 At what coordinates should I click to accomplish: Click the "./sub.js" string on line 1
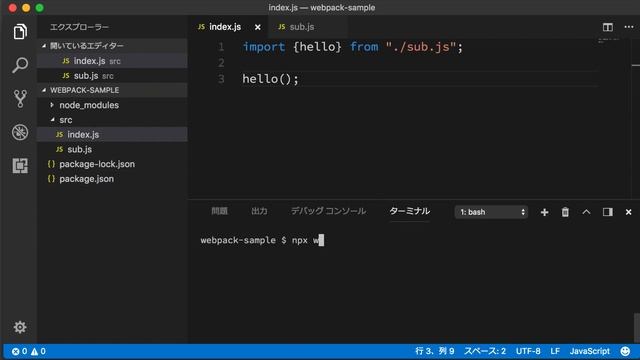pos(420,47)
